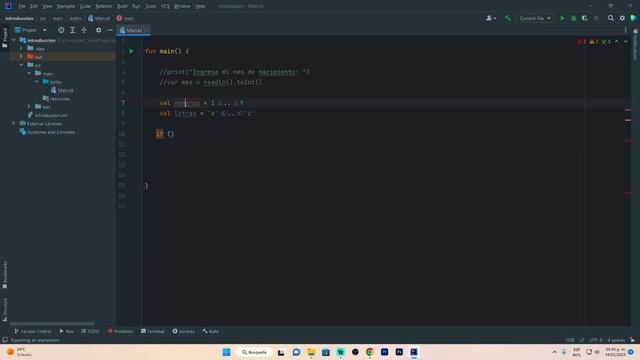The height and width of the screenshot is (360, 640).
Task: Collapse the src folder
Action: tap(21, 65)
